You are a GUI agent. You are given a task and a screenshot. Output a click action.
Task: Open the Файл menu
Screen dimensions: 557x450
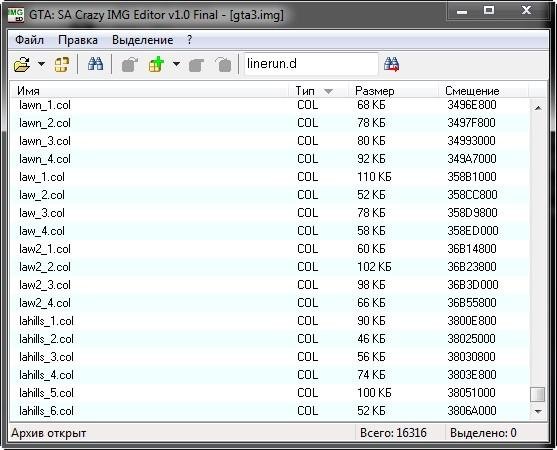[29, 40]
